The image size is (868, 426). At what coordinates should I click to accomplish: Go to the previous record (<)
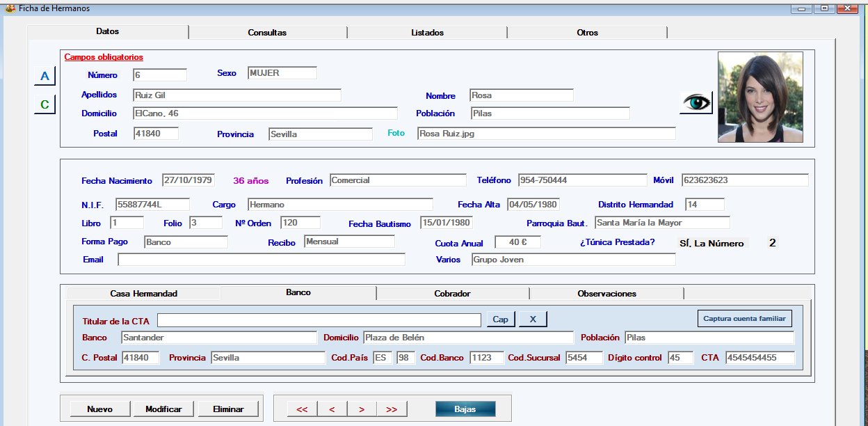(x=332, y=409)
